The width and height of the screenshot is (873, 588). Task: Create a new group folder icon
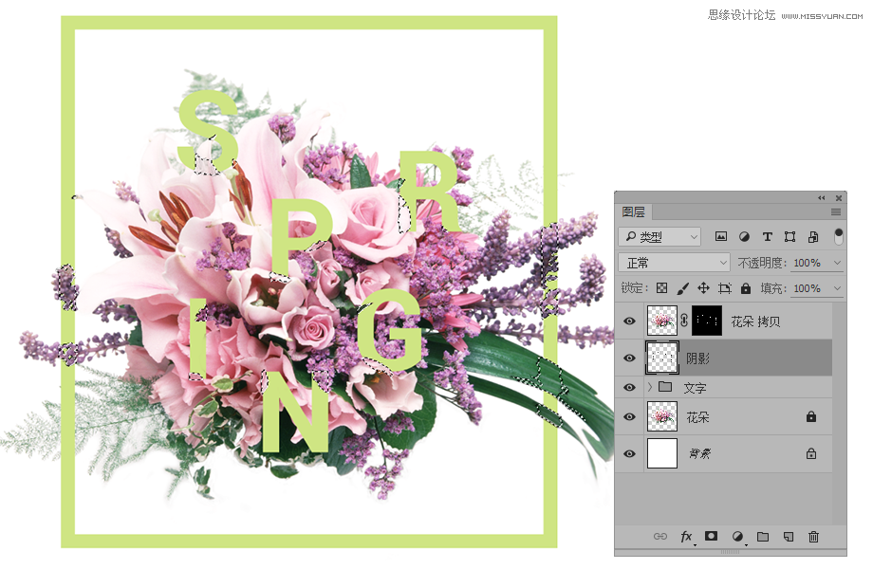click(763, 536)
